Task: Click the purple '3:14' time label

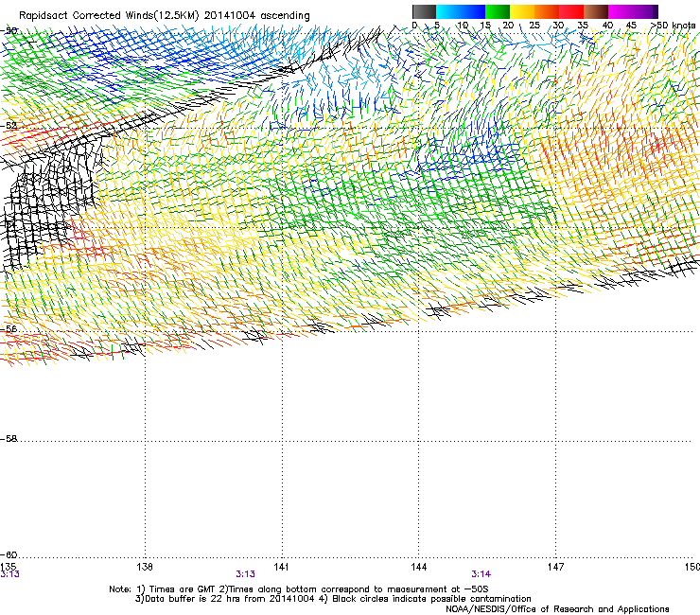Action: coord(481,574)
